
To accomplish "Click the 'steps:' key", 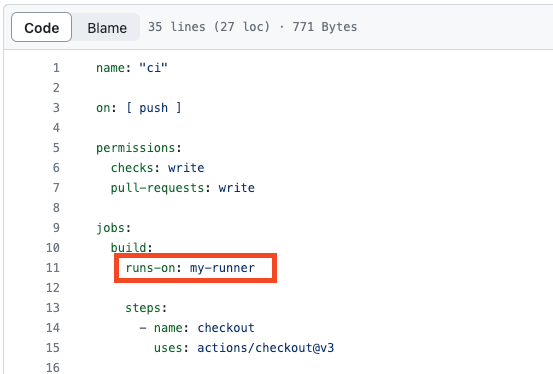I will [146, 308].
